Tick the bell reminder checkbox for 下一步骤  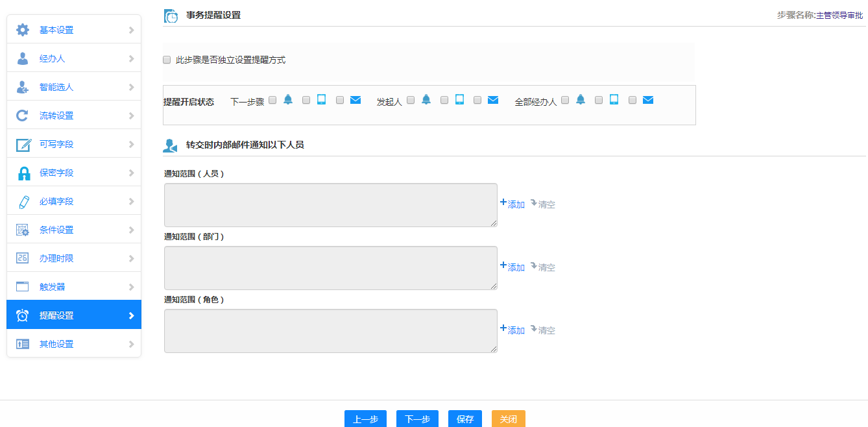[272, 100]
